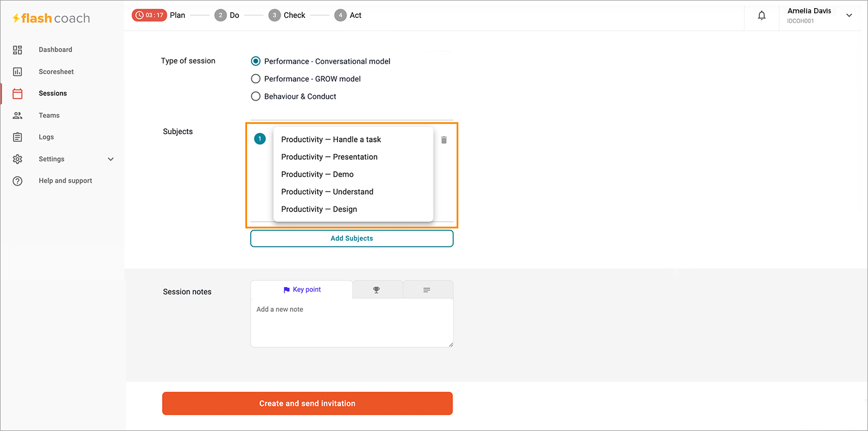Image resolution: width=868 pixels, height=431 pixels.
Task: Click the Help and support question icon
Action: (x=17, y=181)
